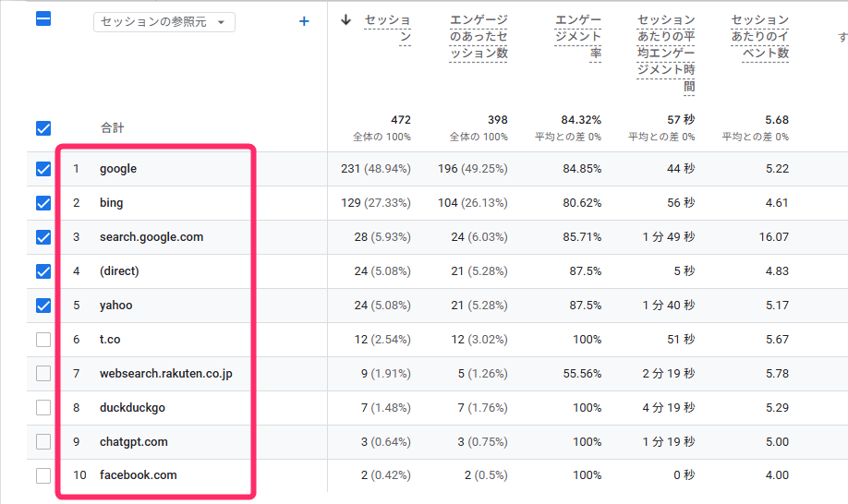Click google engaged sessions 196 (49.25%)
The width and height of the screenshot is (848, 504).
tap(473, 169)
